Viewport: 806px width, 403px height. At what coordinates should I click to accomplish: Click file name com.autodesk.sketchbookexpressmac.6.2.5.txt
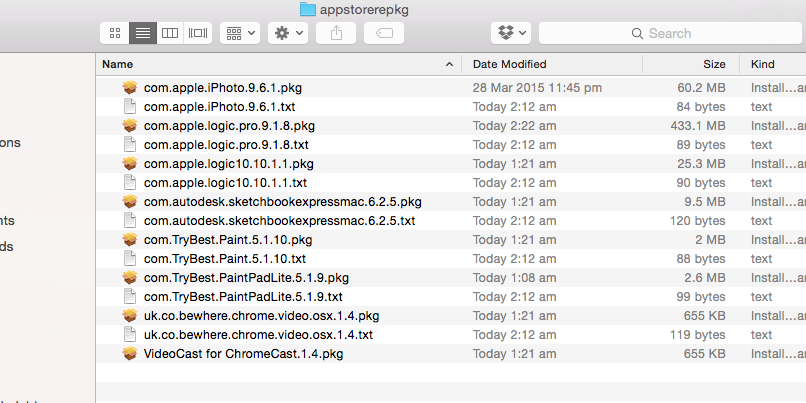point(280,221)
